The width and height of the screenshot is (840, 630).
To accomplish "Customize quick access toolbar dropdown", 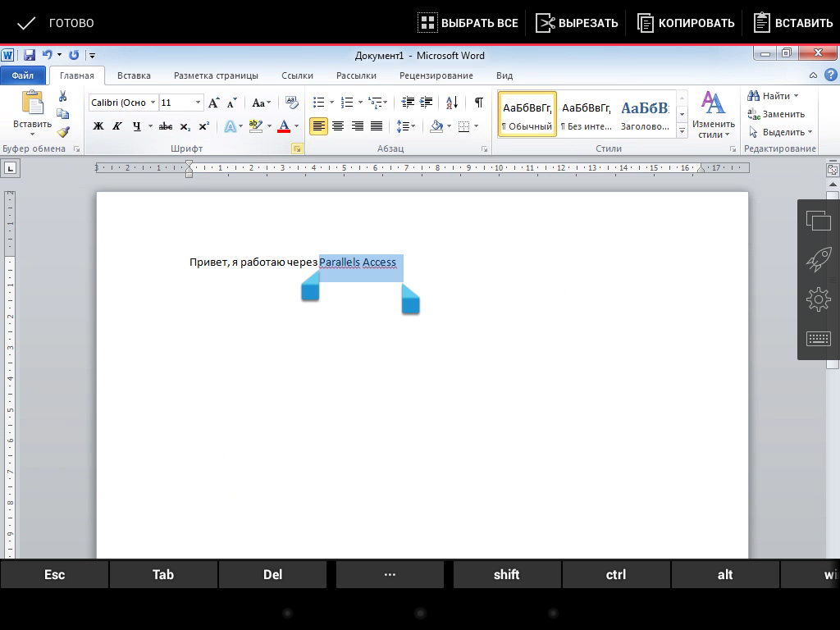I will click(92, 55).
